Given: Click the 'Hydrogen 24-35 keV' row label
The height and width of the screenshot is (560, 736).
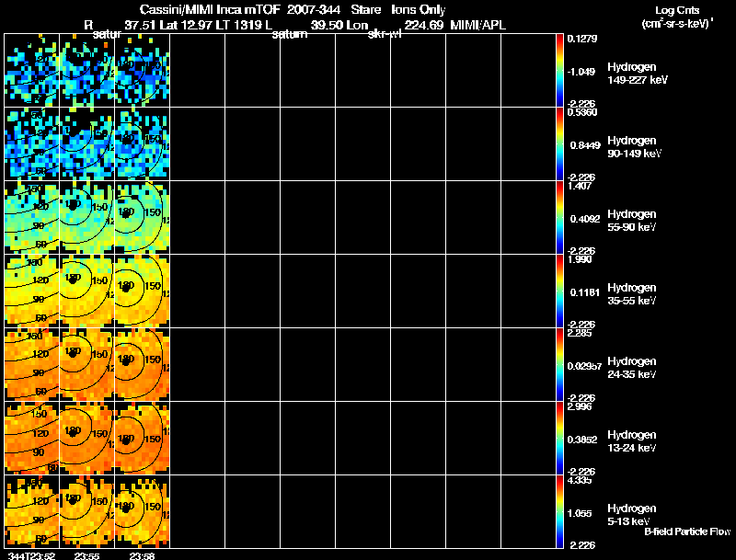Looking at the screenshot, I should 632,368.
